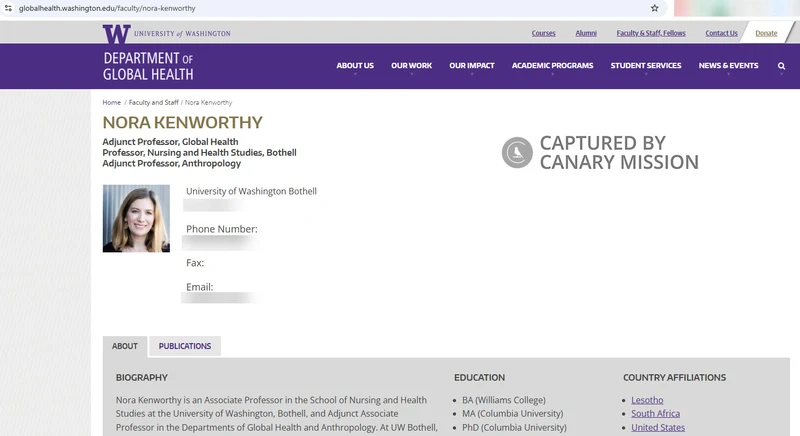Click 'BA (Williams College)' entry
The image size is (800, 436).
(x=504, y=400)
